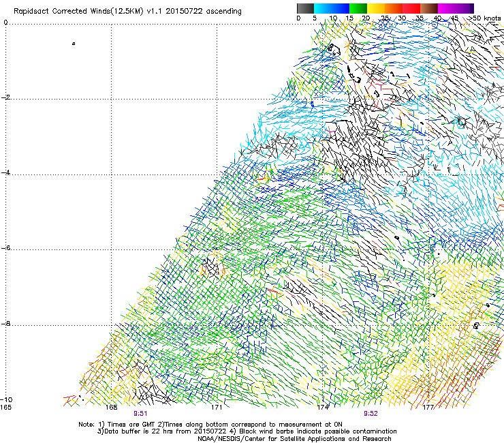Click the legend value '10'
The height and width of the screenshot is (443, 504).
333,18
